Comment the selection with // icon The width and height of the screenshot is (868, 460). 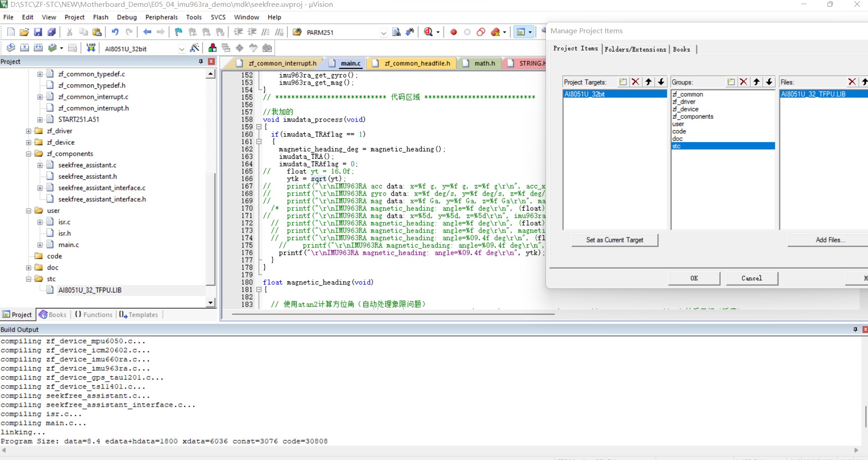(x=266, y=32)
